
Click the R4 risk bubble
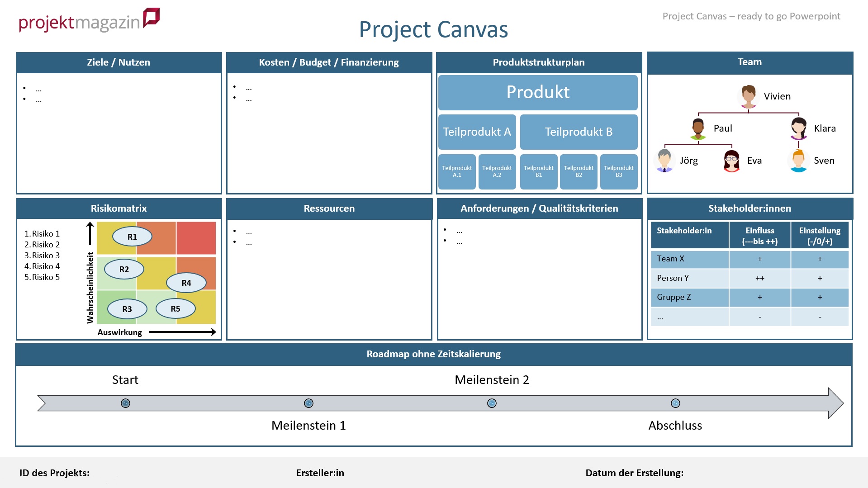186,283
